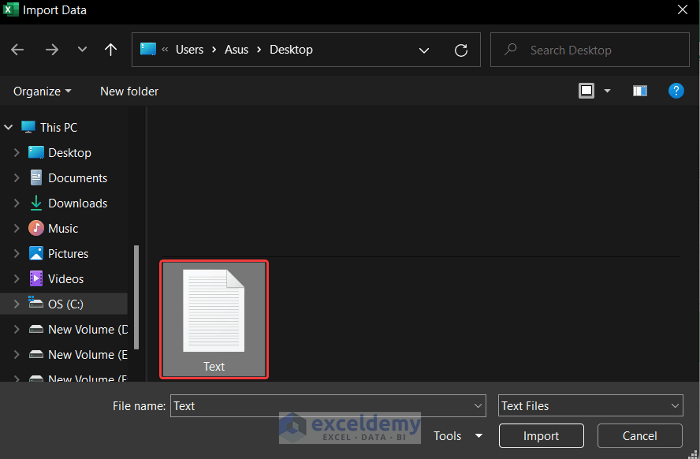Click Users in the address path
Screen dimensions: 700x459
189,50
